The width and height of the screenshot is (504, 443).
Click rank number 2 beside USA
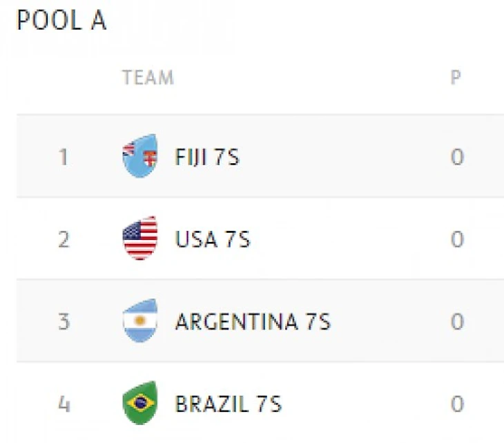(64, 240)
